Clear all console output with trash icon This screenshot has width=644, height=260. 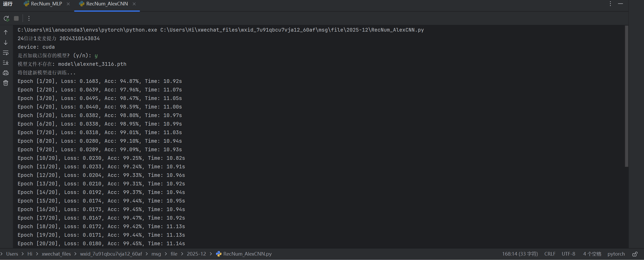(6, 83)
